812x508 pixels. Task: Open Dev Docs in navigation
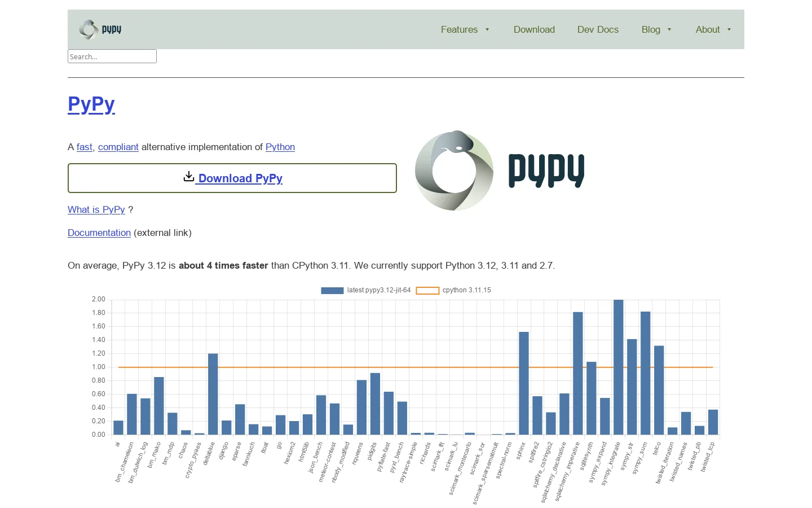point(598,29)
